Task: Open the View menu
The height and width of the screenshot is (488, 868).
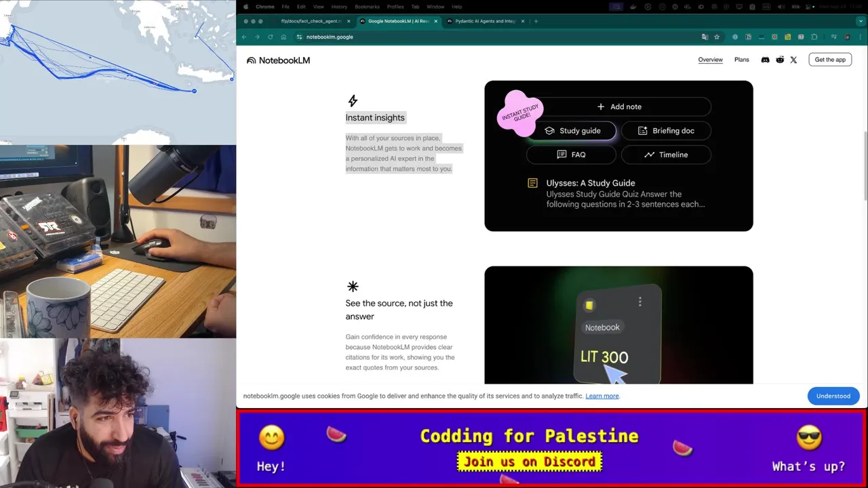Action: tap(318, 7)
